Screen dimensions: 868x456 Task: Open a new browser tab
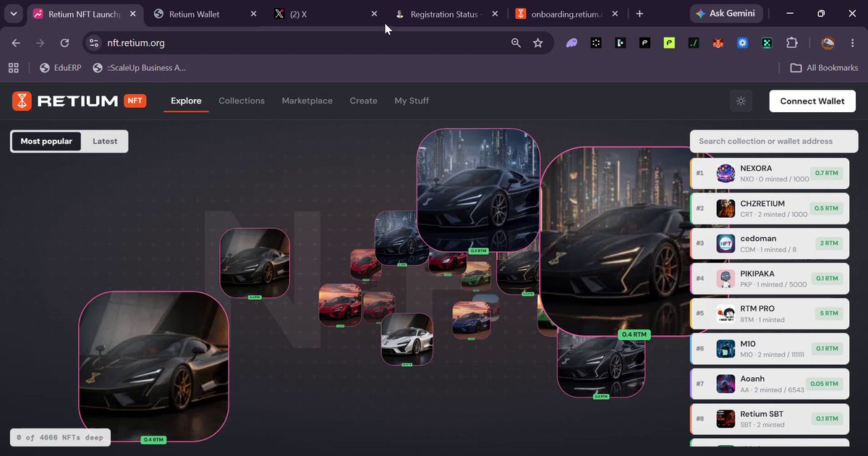click(639, 14)
